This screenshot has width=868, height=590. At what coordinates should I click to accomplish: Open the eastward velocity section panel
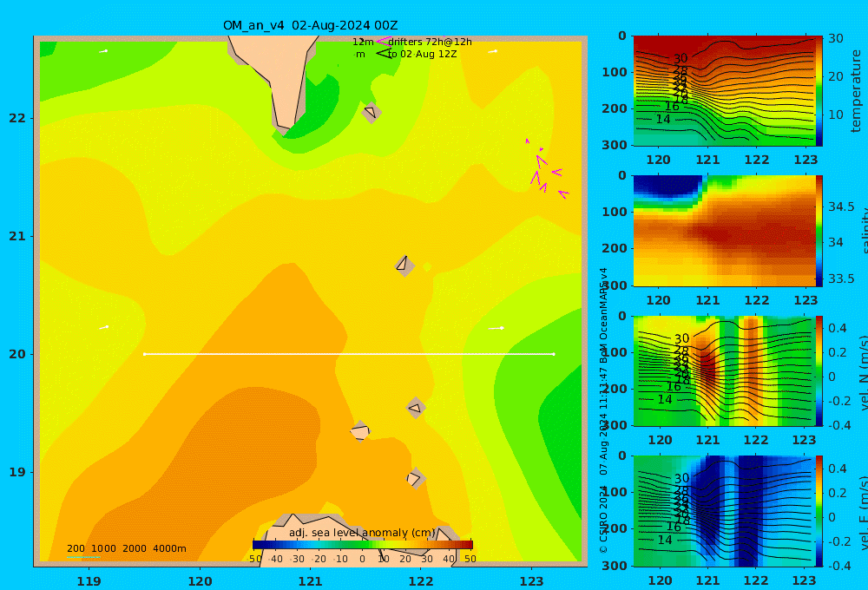(x=724, y=511)
